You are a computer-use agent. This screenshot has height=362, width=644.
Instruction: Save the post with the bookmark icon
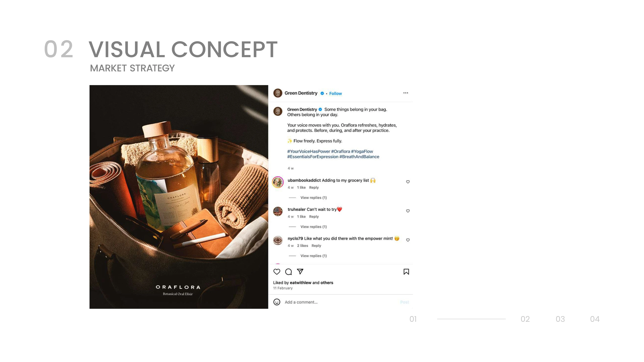(x=406, y=271)
